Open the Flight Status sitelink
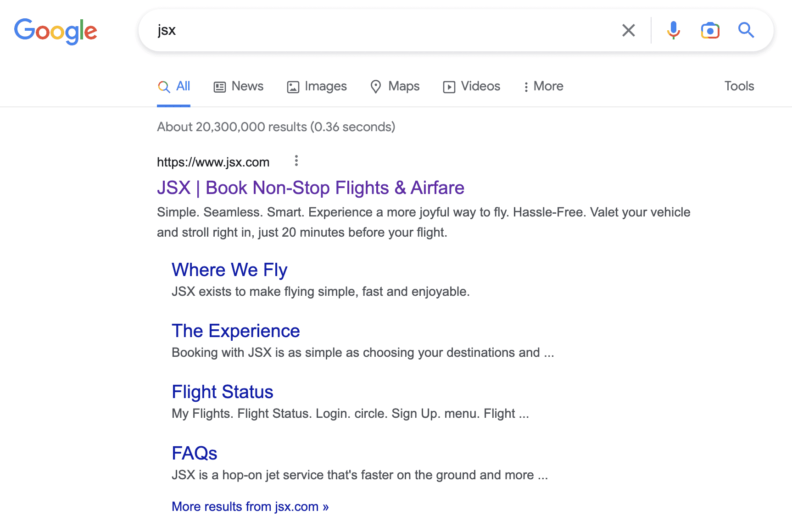The width and height of the screenshot is (792, 532). pyautogui.click(x=223, y=392)
